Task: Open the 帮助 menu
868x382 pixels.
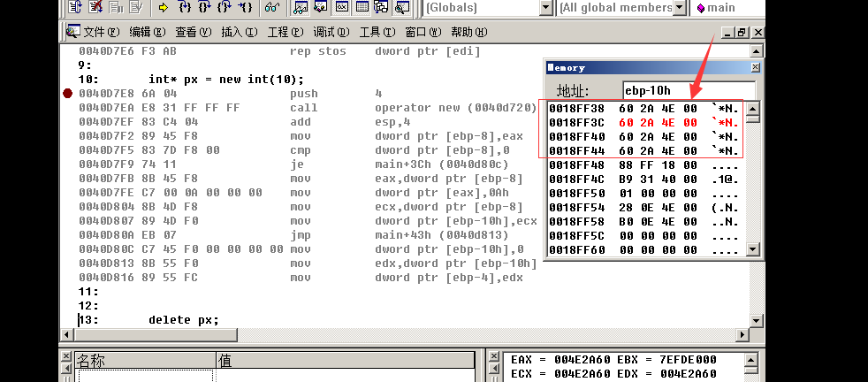Action: [x=468, y=32]
